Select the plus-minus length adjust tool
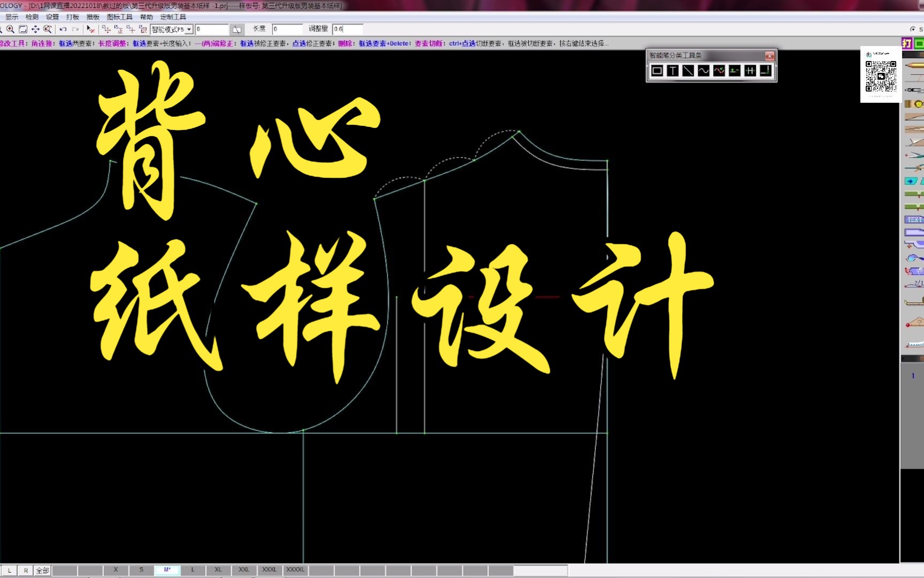 coord(735,71)
